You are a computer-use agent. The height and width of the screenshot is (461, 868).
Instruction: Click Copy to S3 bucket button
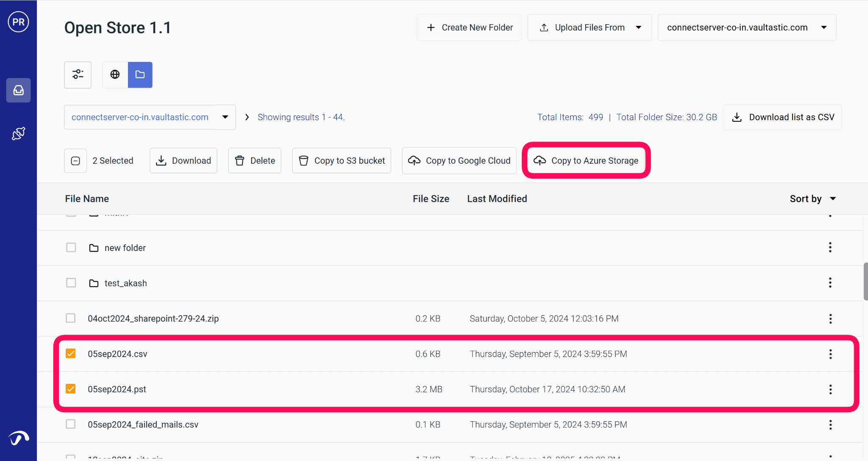(x=342, y=161)
